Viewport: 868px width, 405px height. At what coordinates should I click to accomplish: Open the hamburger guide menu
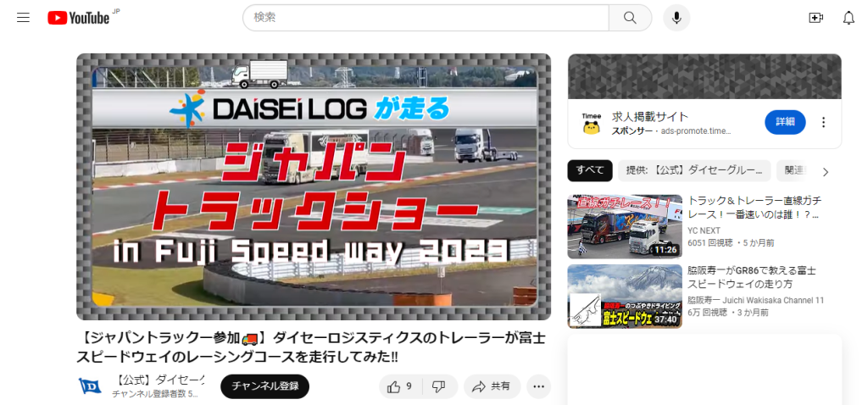23,18
